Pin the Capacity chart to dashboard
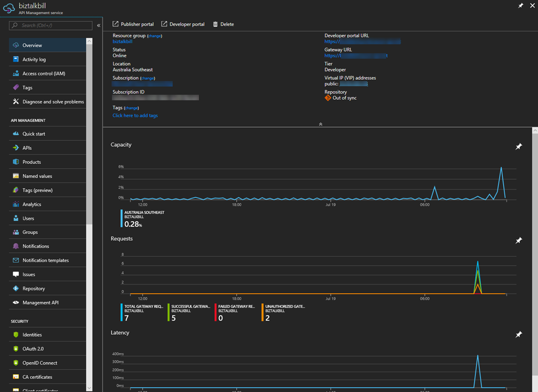Viewport: 538px width, 392px height. tap(519, 147)
